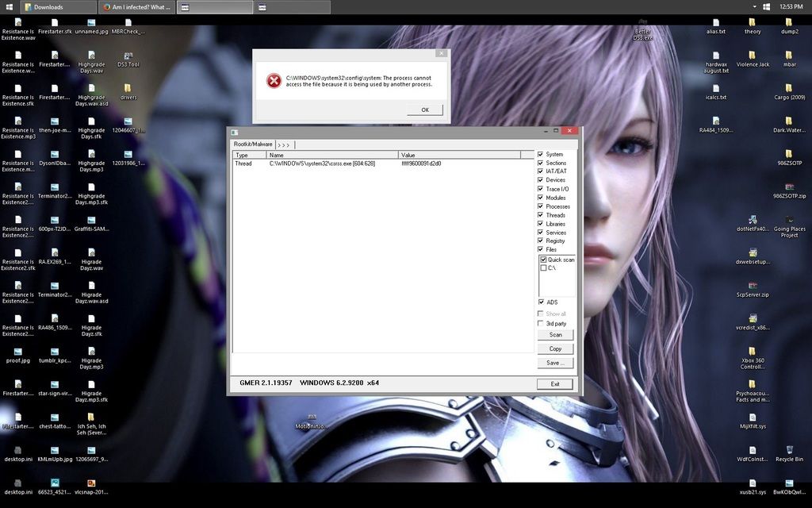812x508 pixels.
Task: Click the Exit button in GMER
Action: [x=554, y=384]
